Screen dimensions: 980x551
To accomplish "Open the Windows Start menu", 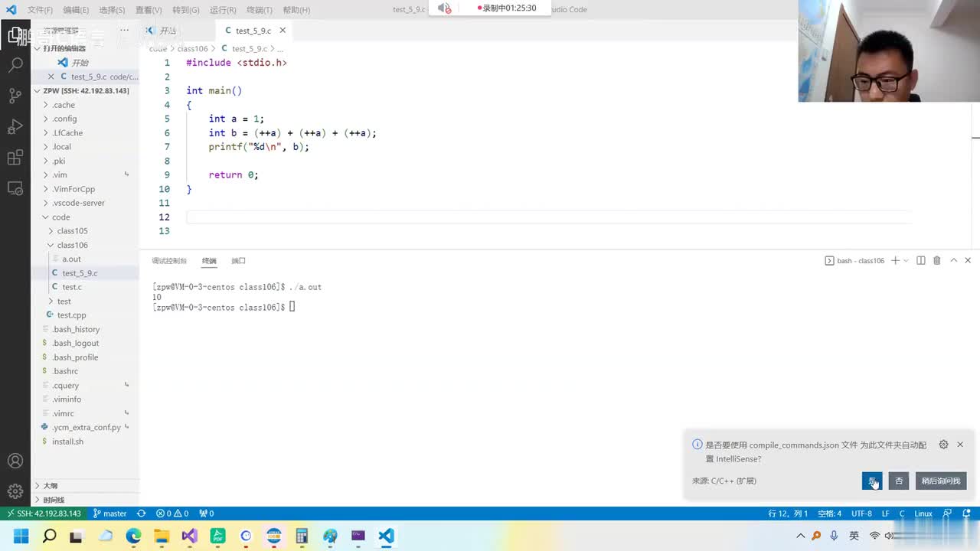I will (21, 536).
